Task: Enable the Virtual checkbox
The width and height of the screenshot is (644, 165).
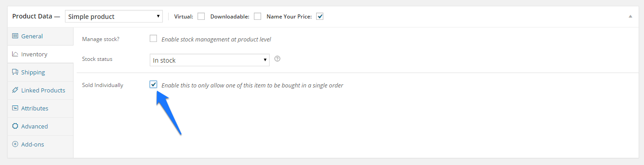Action: [201, 16]
